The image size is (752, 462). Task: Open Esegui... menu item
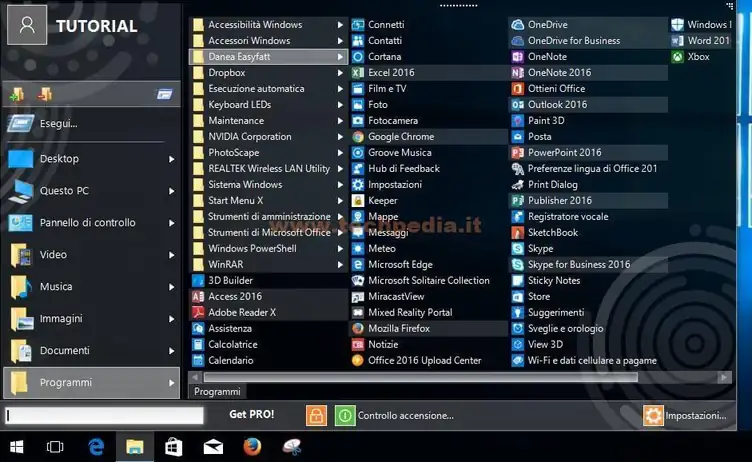pyautogui.click(x=91, y=124)
